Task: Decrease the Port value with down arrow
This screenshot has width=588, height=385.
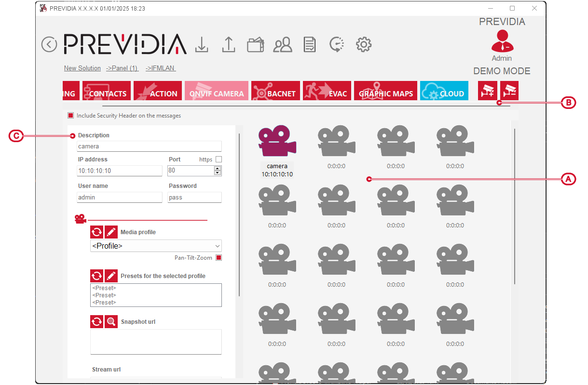Action: (218, 173)
